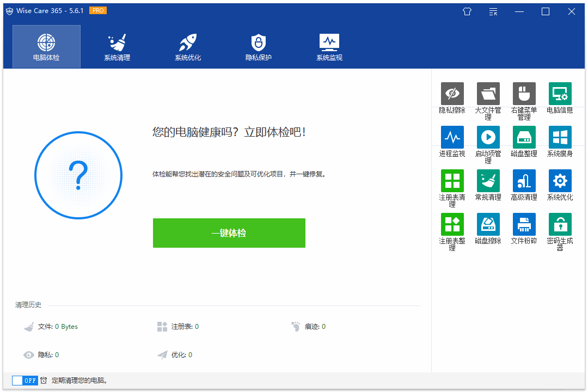
Task: Open the 电脑信息 computer info tool
Action: [x=560, y=94]
